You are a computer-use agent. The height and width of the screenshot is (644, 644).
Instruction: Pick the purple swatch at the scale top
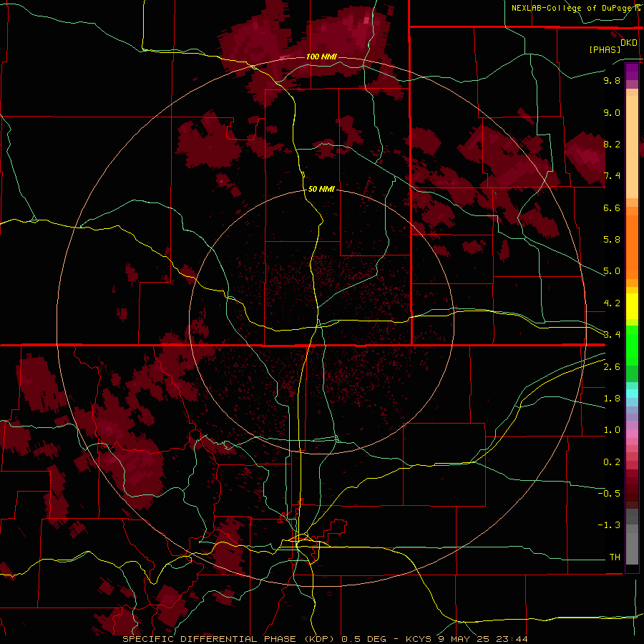[632, 72]
